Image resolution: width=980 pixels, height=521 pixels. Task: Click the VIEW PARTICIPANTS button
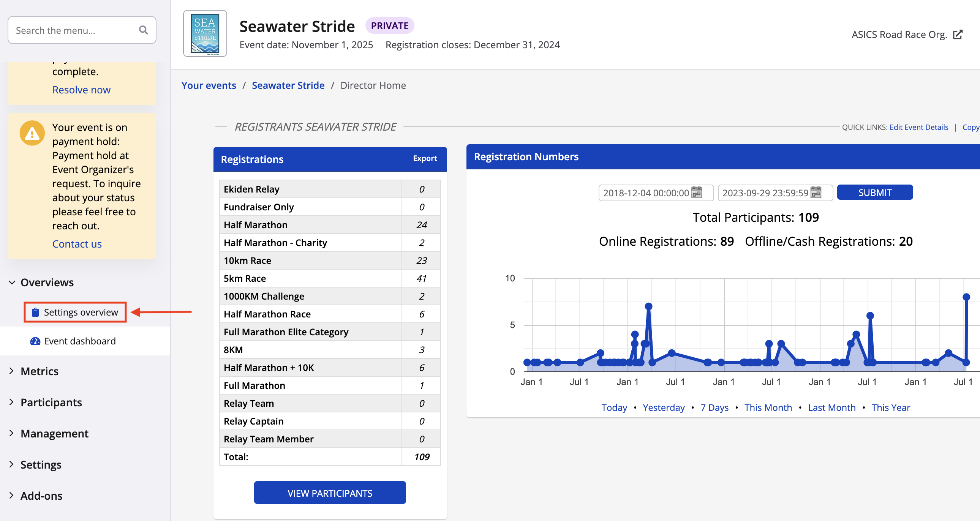[x=329, y=493]
